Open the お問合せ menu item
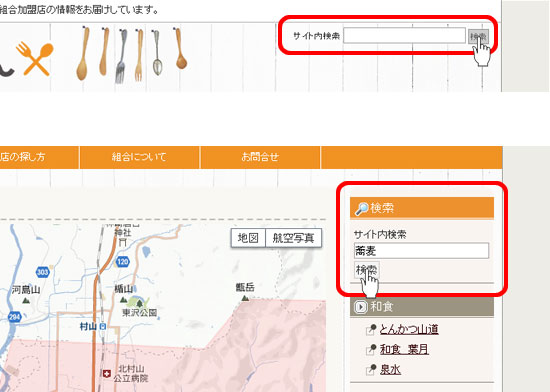The image size is (550, 392). (x=260, y=157)
